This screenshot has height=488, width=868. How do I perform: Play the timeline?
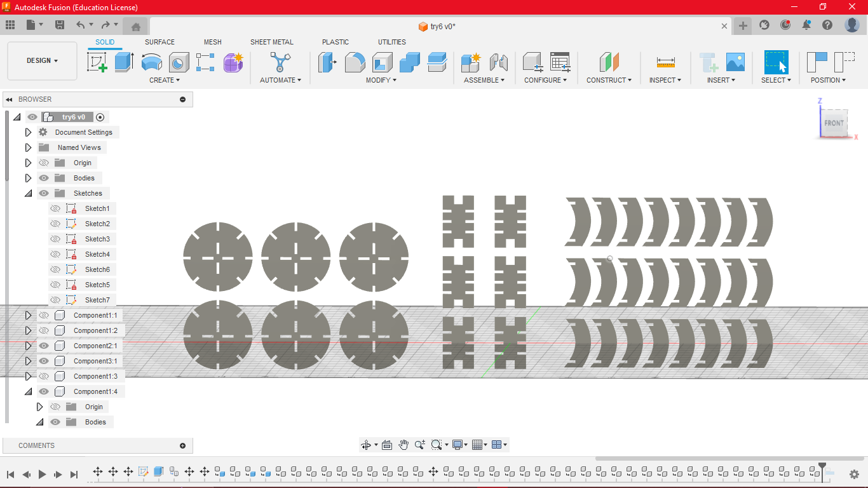pos(42,474)
